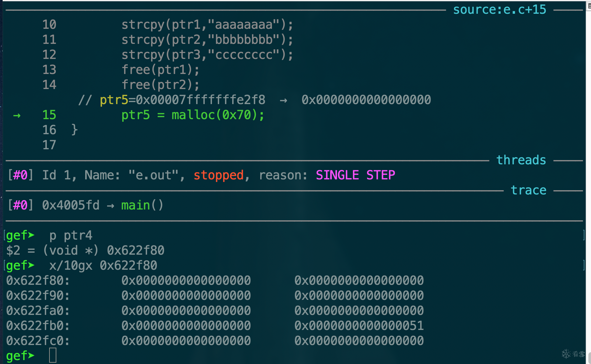Click the green current-line arrow beside line 15
591x364 pixels.
pos(17,115)
